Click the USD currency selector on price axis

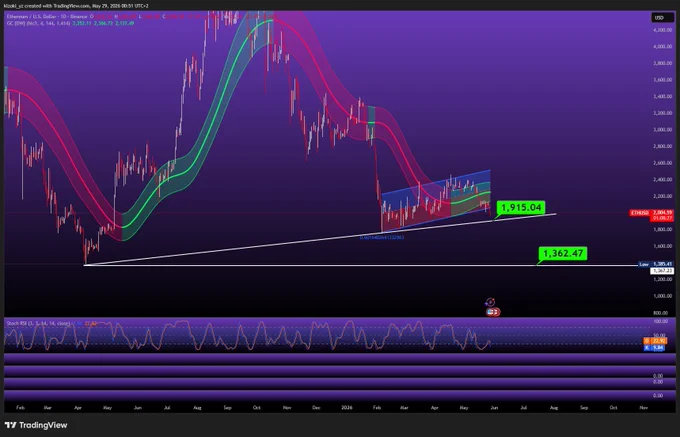[x=662, y=18]
